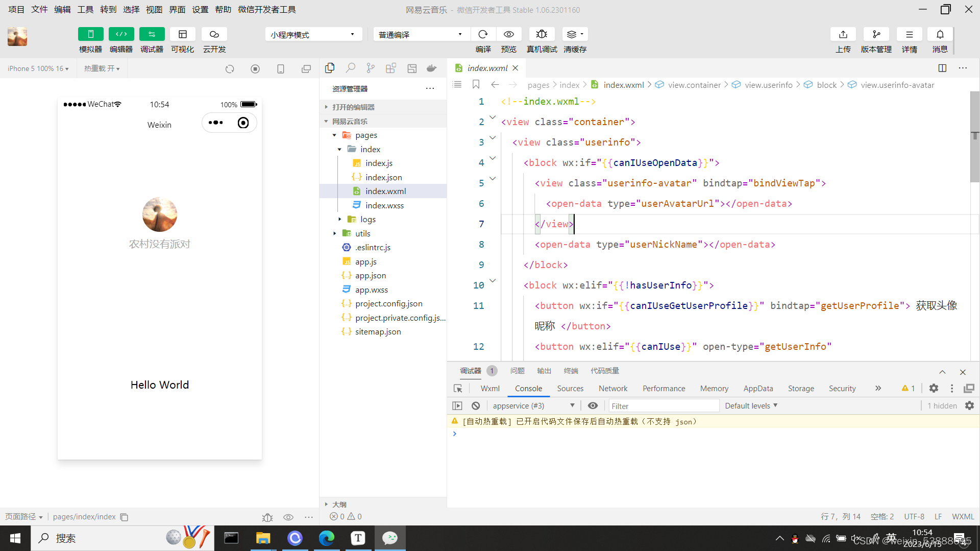Open sitemap.json file
980x551 pixels.
pos(378,331)
